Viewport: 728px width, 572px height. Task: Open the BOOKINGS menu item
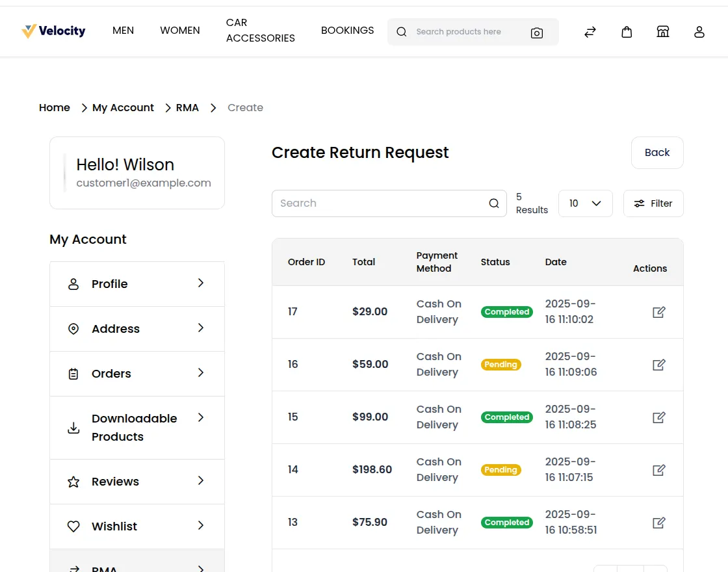347,30
